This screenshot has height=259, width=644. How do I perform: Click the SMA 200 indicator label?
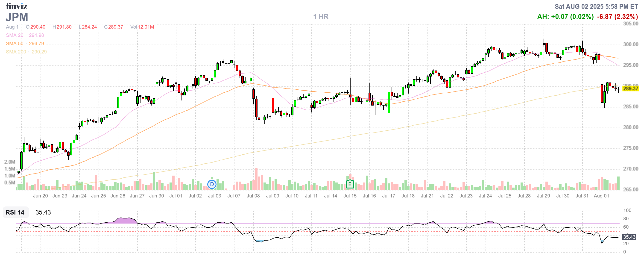click(x=16, y=52)
